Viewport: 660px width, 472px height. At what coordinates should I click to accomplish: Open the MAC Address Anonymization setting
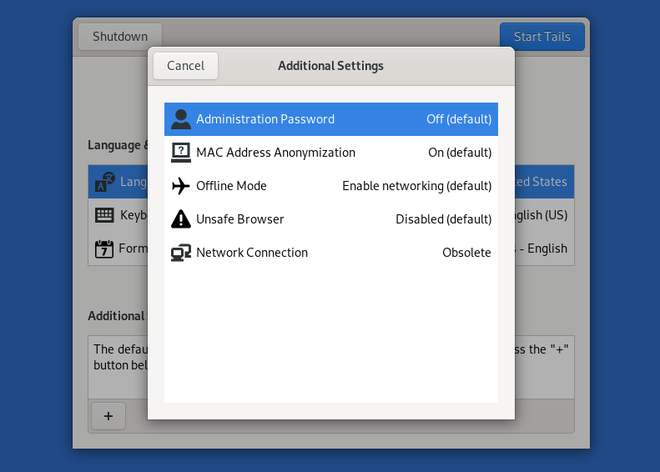click(275, 153)
